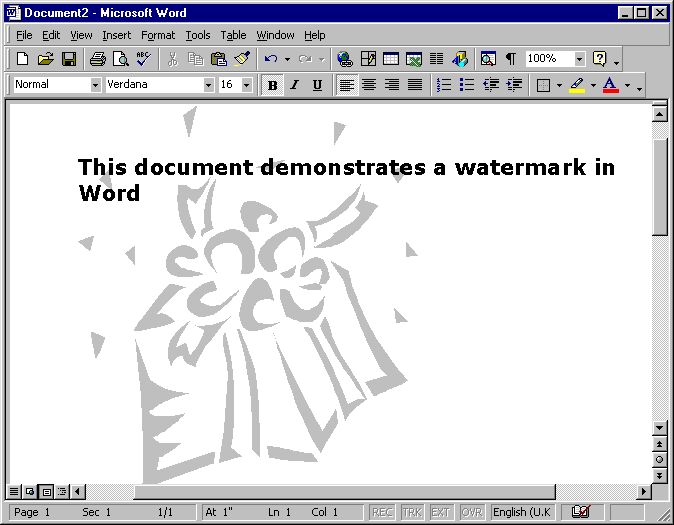The image size is (674, 525).
Task: Open Select Browse Object button
Action: click(x=659, y=460)
